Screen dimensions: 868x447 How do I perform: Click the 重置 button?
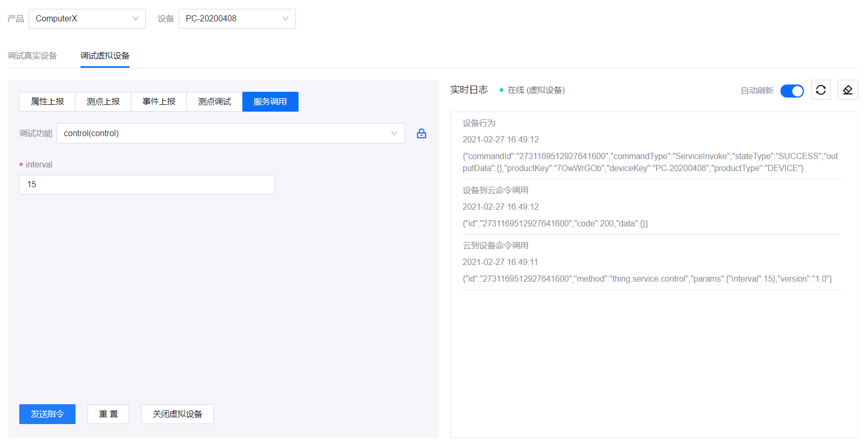coord(108,414)
